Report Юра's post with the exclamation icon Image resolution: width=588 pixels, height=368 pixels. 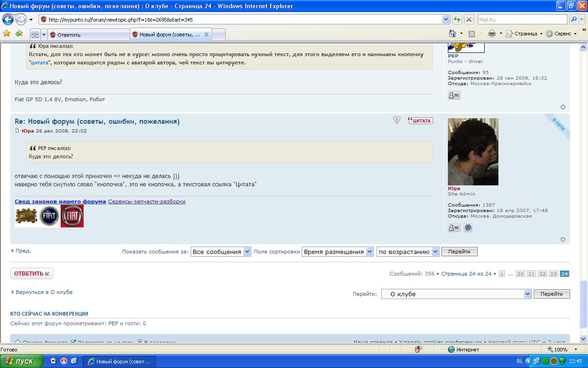click(397, 121)
